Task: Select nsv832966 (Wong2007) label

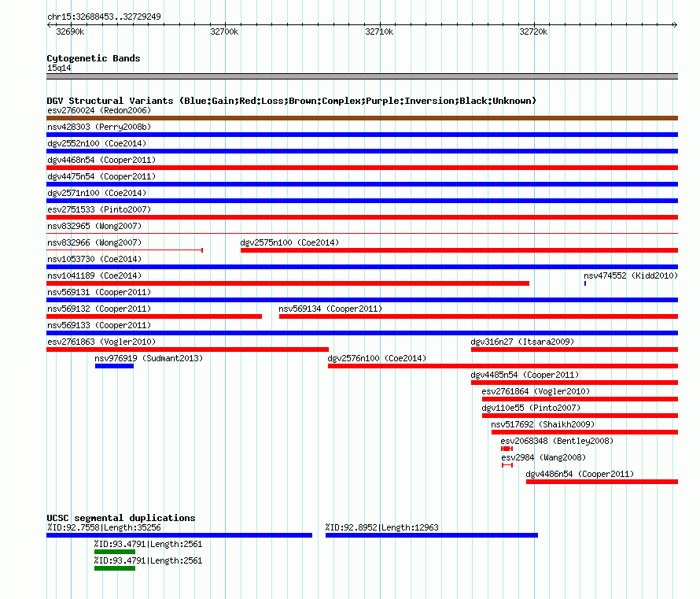Action: [x=94, y=242]
